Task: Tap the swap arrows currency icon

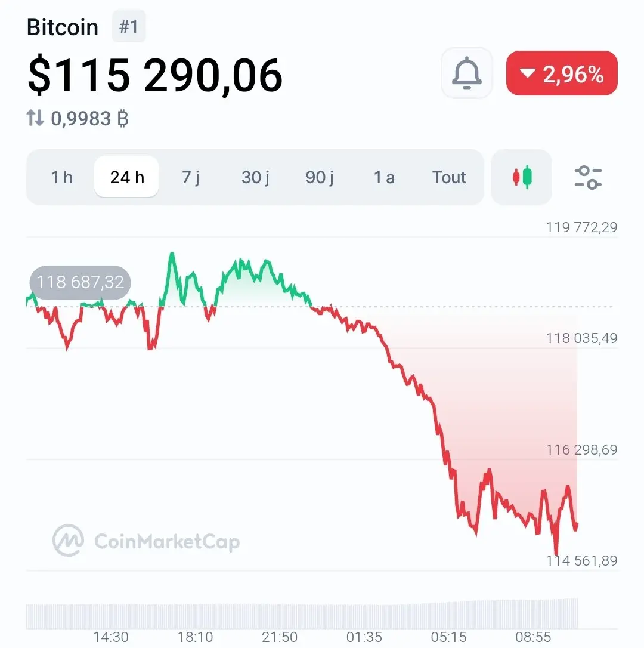Action: click(35, 118)
